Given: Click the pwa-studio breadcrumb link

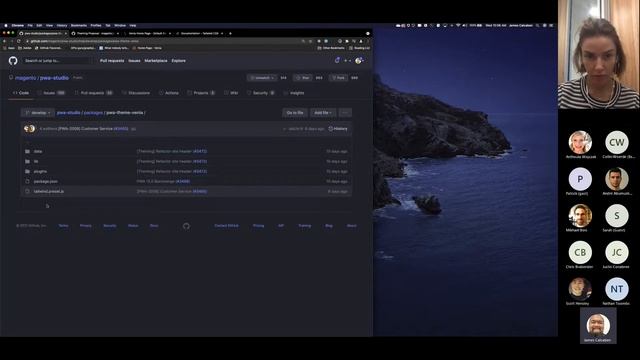Looking at the screenshot, I should 68,113.
